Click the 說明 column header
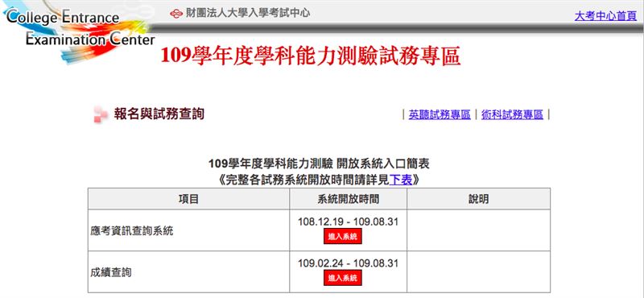The image size is (644, 298). click(478, 199)
